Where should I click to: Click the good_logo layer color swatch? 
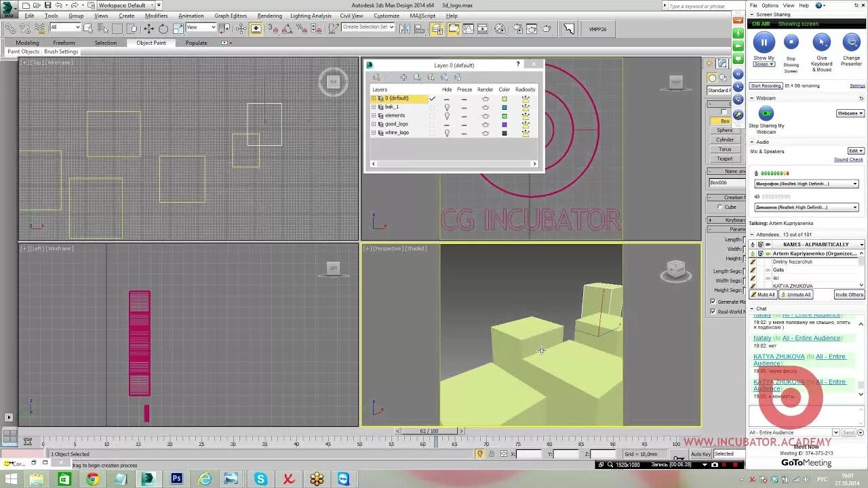(505, 124)
